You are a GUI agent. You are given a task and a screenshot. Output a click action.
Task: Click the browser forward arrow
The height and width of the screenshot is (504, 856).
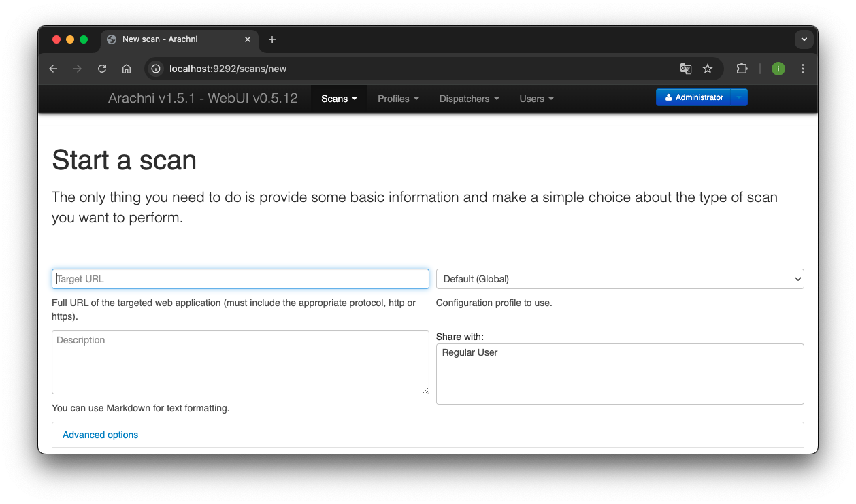click(x=78, y=69)
